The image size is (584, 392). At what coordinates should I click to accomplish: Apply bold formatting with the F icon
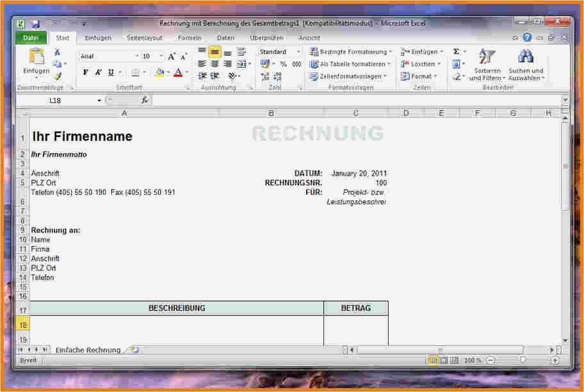(85, 72)
